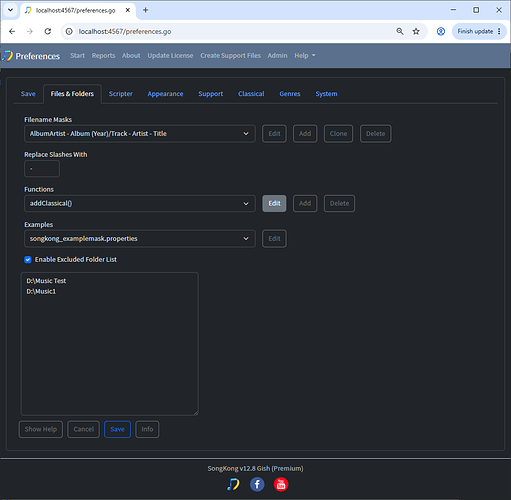Open the YouTube icon link
The width and height of the screenshot is (511, 500).
[x=281, y=484]
